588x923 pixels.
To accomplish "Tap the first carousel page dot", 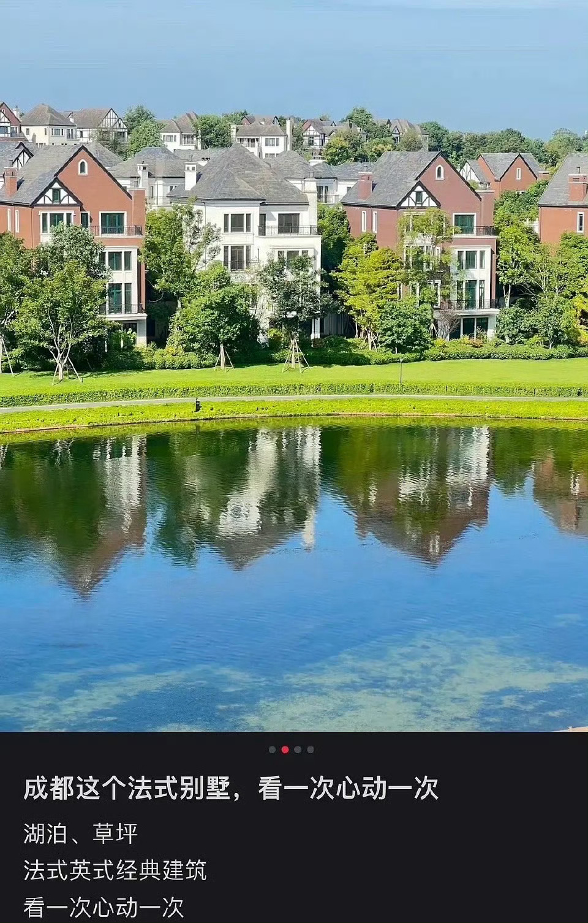I will click(272, 750).
